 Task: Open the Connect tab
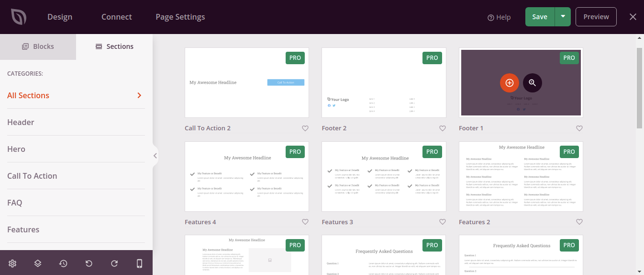[116, 17]
